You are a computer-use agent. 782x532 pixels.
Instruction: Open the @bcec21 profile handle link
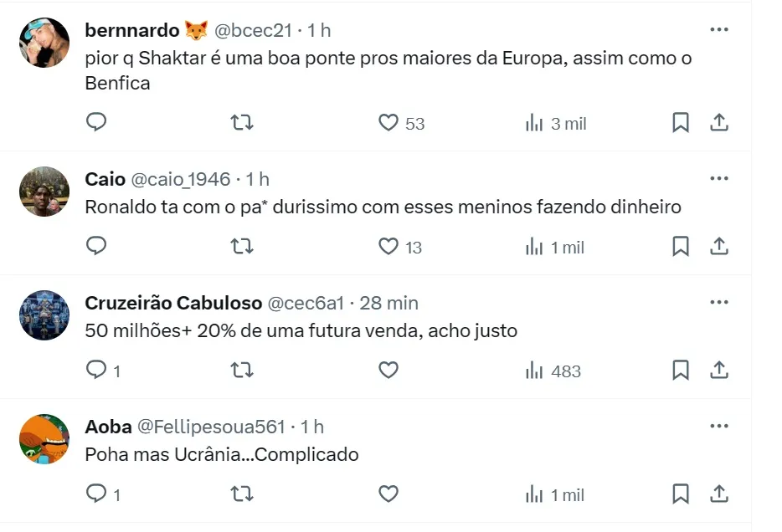pos(254,30)
